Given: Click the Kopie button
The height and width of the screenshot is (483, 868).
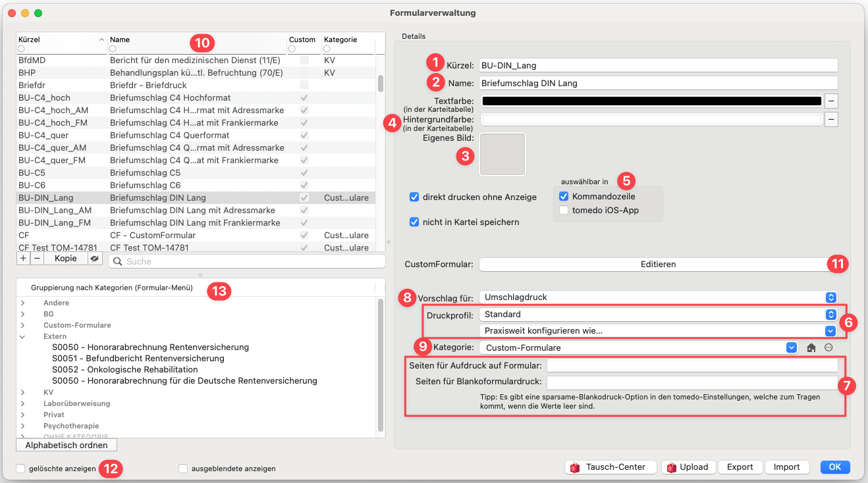Looking at the screenshot, I should click(x=66, y=259).
